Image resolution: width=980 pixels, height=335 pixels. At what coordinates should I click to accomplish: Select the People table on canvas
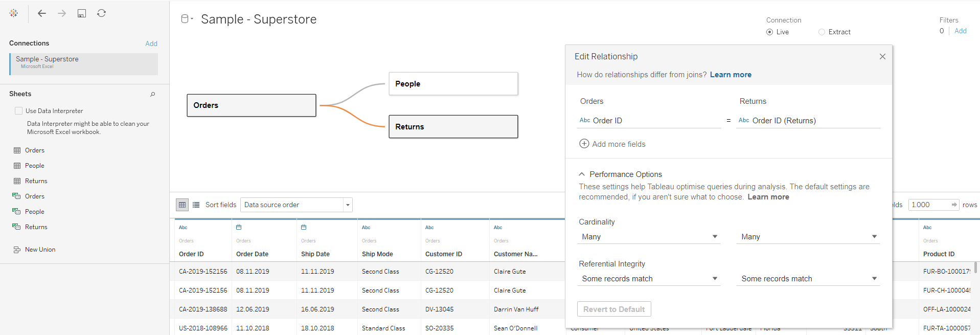coord(453,84)
